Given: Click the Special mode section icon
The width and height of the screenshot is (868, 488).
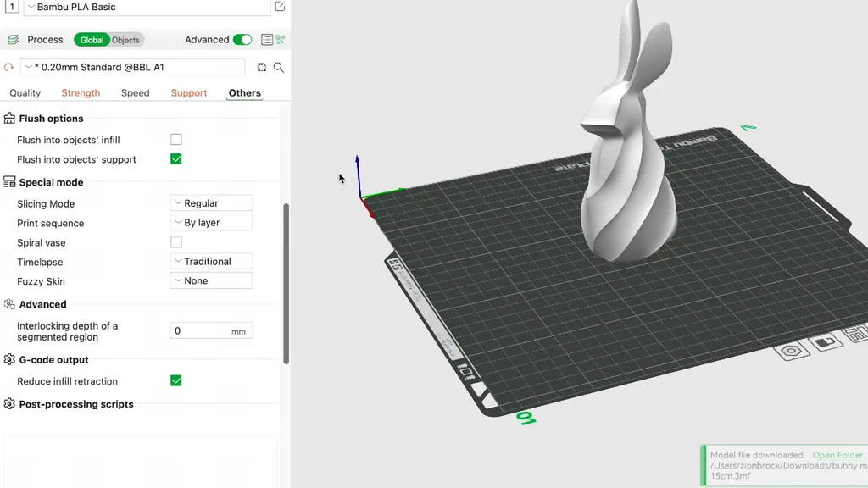Looking at the screenshot, I should (9, 182).
